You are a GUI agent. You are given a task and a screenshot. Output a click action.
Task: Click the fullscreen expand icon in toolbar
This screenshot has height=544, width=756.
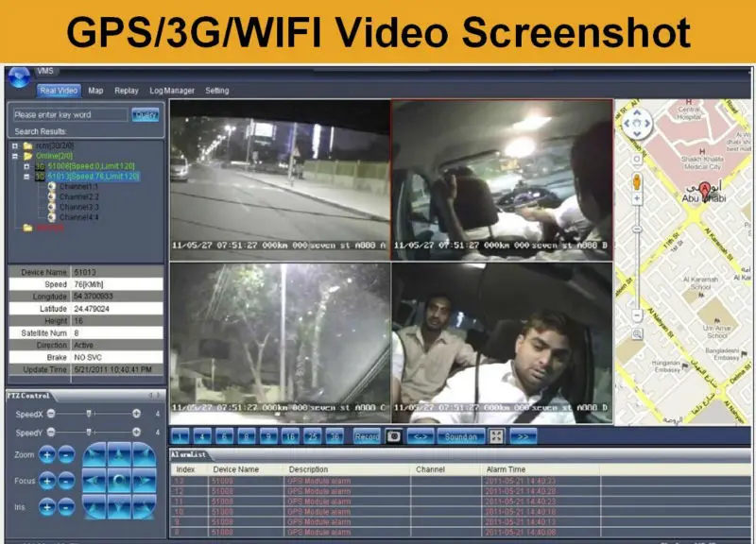point(497,436)
